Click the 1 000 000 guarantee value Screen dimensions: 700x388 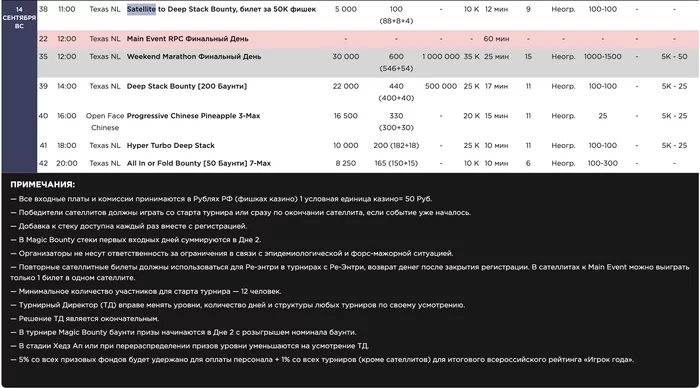point(441,57)
